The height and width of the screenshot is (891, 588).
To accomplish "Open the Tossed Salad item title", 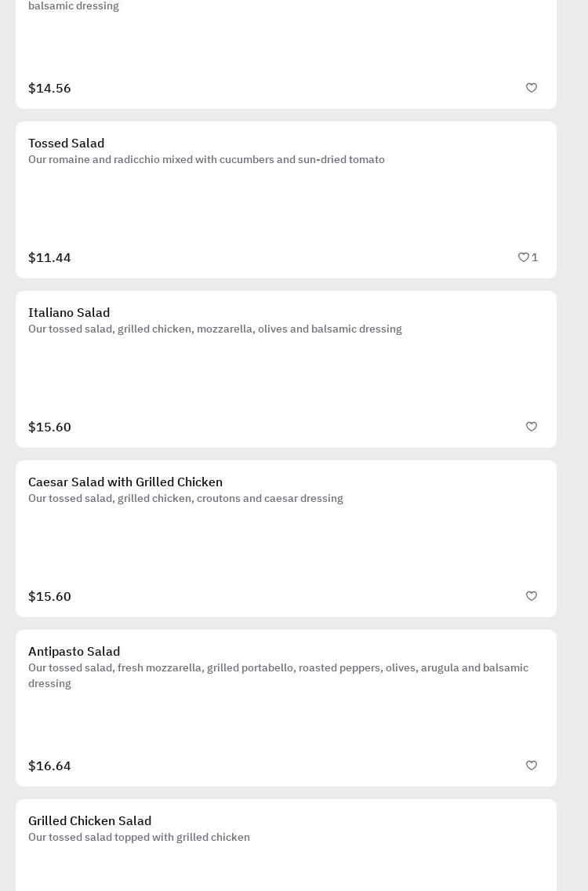I will tap(67, 144).
